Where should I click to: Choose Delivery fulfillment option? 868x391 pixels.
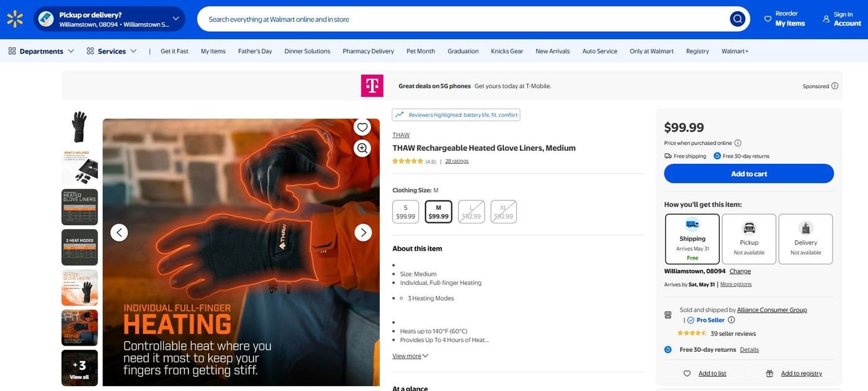tap(806, 239)
